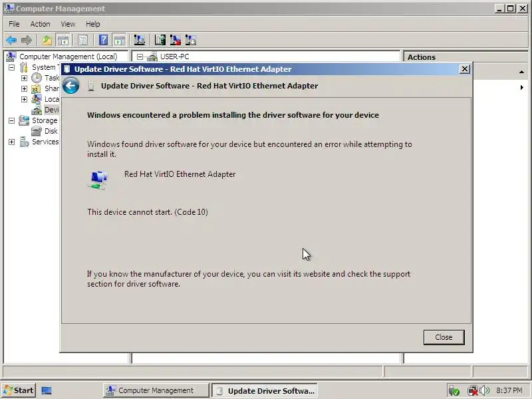This screenshot has height=399, width=532.
Task: Expand the Services and Applications node
Action: pyautogui.click(x=11, y=142)
